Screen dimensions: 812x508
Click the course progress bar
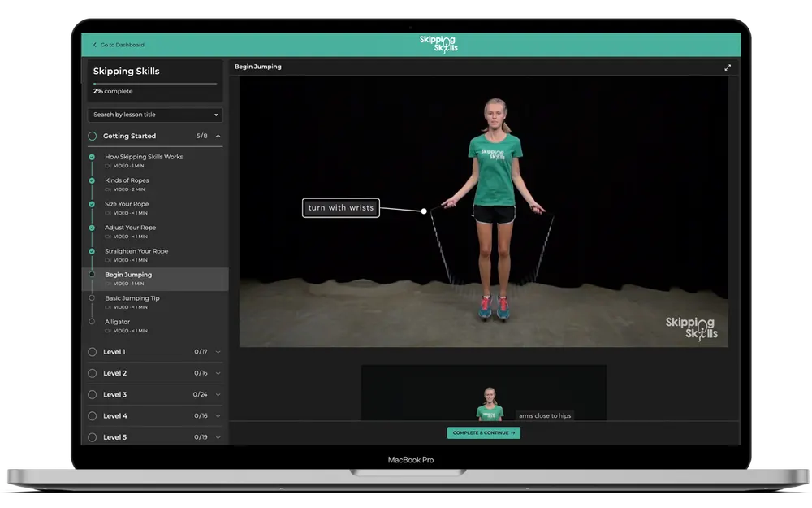tap(155, 83)
